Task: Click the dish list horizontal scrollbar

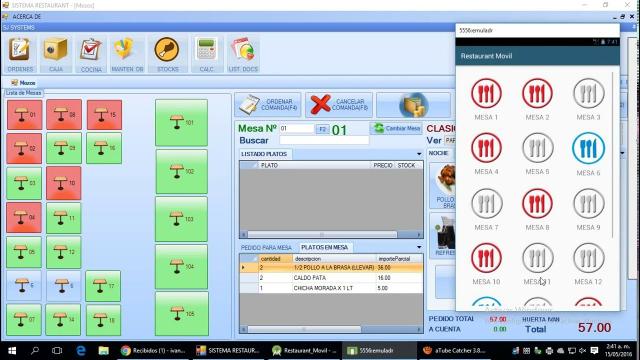Action: [331, 235]
